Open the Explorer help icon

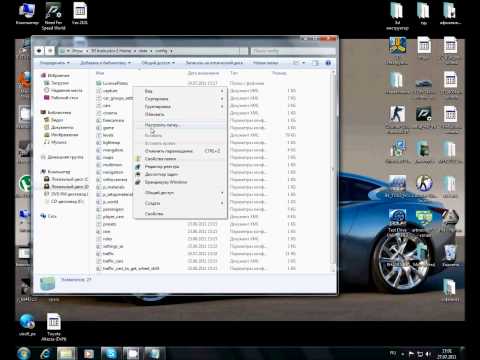pyautogui.click(x=328, y=63)
